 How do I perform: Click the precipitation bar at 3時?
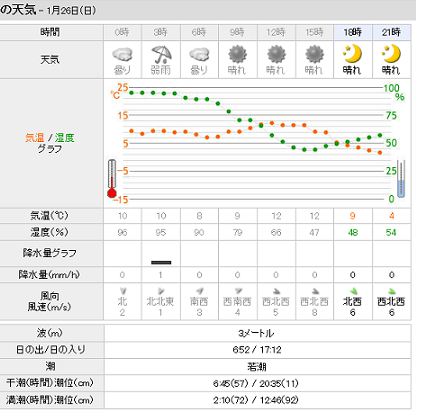point(161,262)
